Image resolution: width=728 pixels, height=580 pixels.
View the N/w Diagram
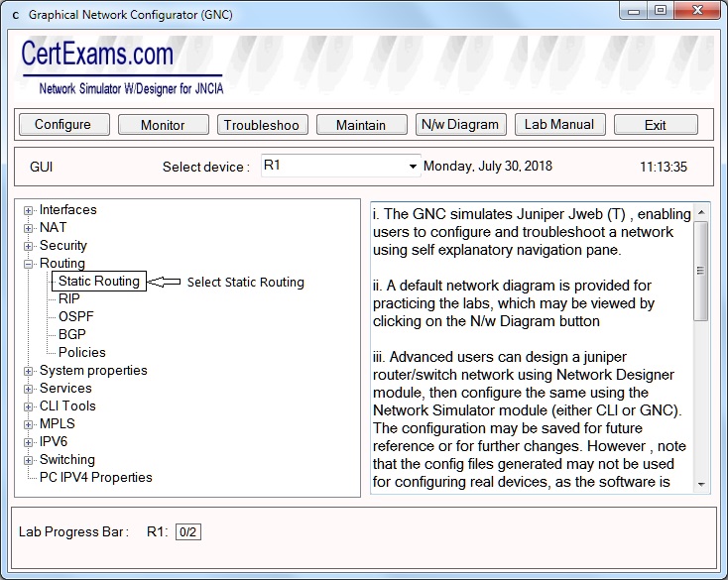[x=460, y=124]
